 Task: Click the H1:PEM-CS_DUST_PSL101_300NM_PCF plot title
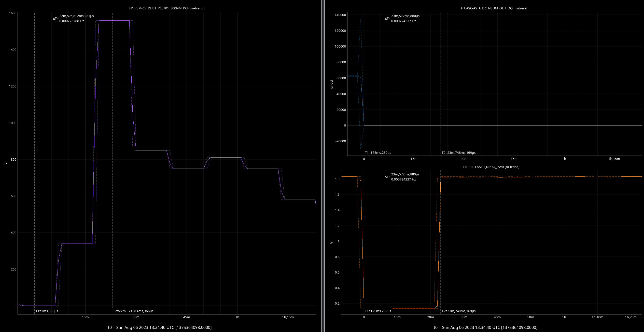pos(167,8)
